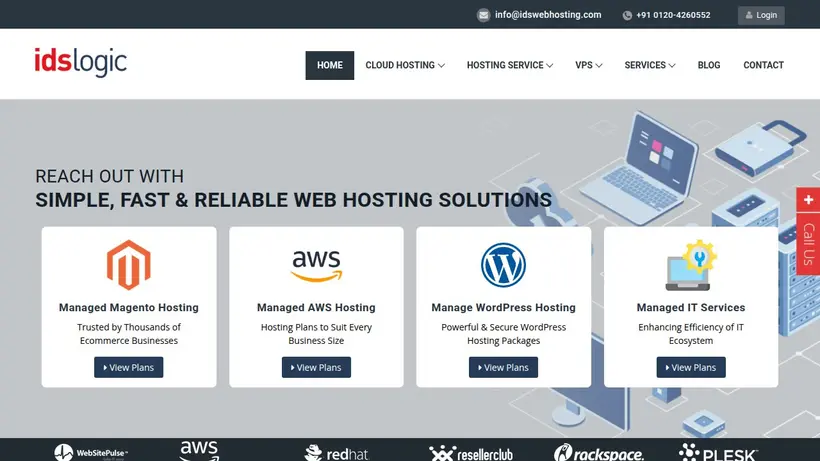The height and width of the screenshot is (461, 820).
Task: Expand the Services menu chevron
Action: point(672,65)
